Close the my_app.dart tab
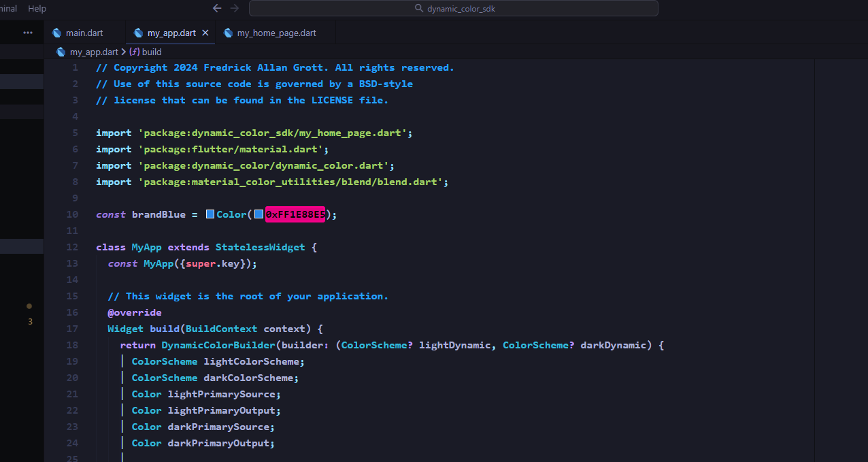Viewport: 868px width, 462px height. point(205,32)
